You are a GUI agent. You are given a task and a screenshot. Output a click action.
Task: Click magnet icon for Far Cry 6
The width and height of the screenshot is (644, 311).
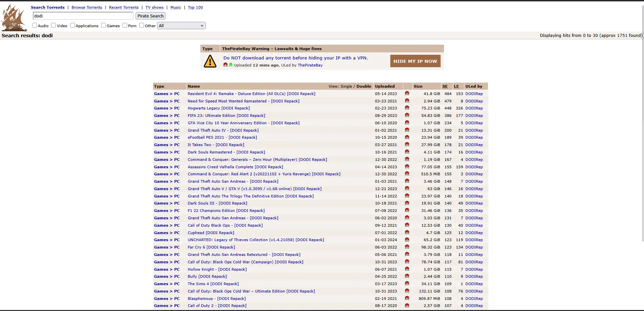pyautogui.click(x=407, y=247)
